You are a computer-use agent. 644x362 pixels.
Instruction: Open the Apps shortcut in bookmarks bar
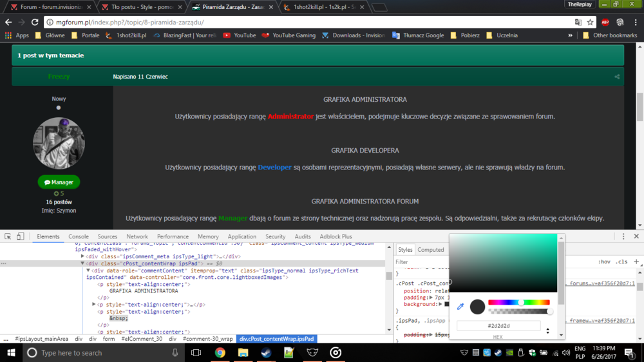(x=17, y=35)
